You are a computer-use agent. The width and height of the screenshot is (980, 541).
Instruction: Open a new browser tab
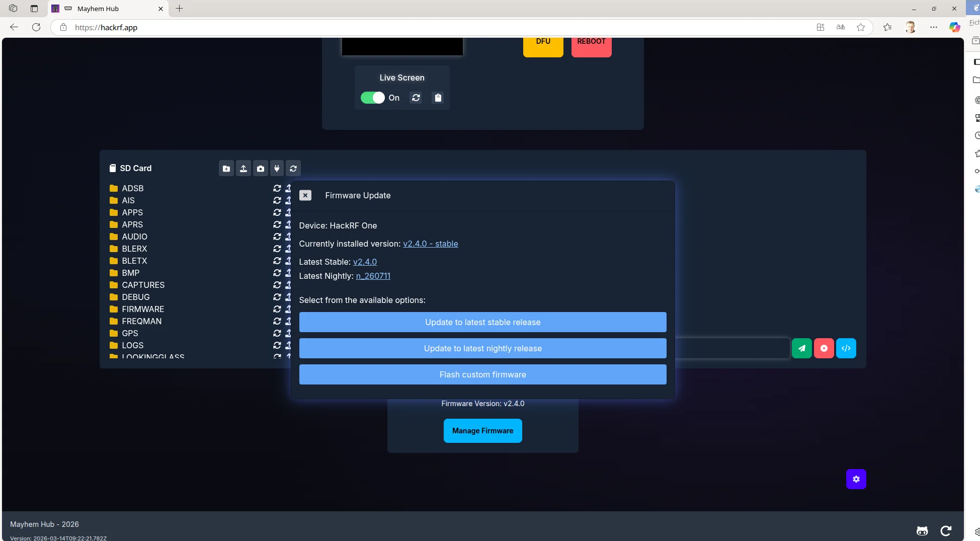pos(179,9)
